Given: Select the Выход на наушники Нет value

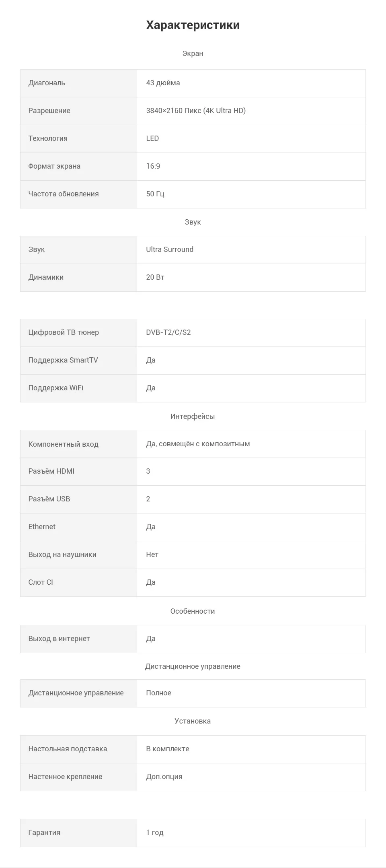Looking at the screenshot, I should pos(152,555).
